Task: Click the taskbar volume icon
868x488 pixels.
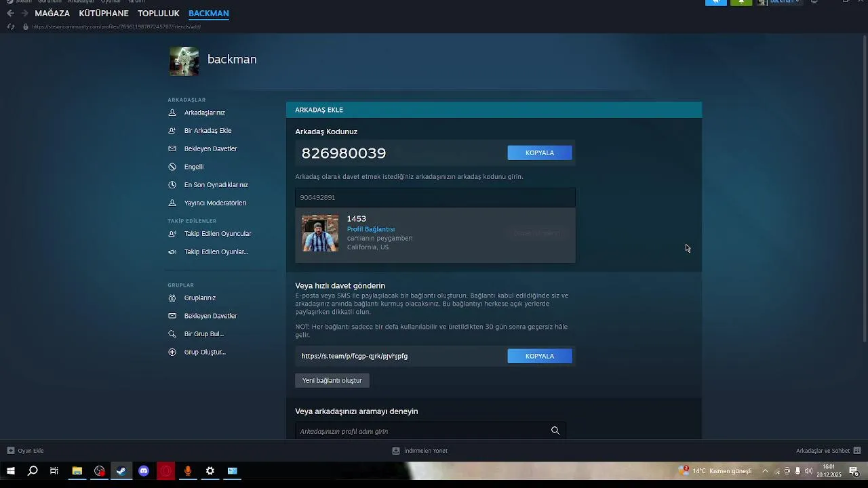Action: [808, 471]
